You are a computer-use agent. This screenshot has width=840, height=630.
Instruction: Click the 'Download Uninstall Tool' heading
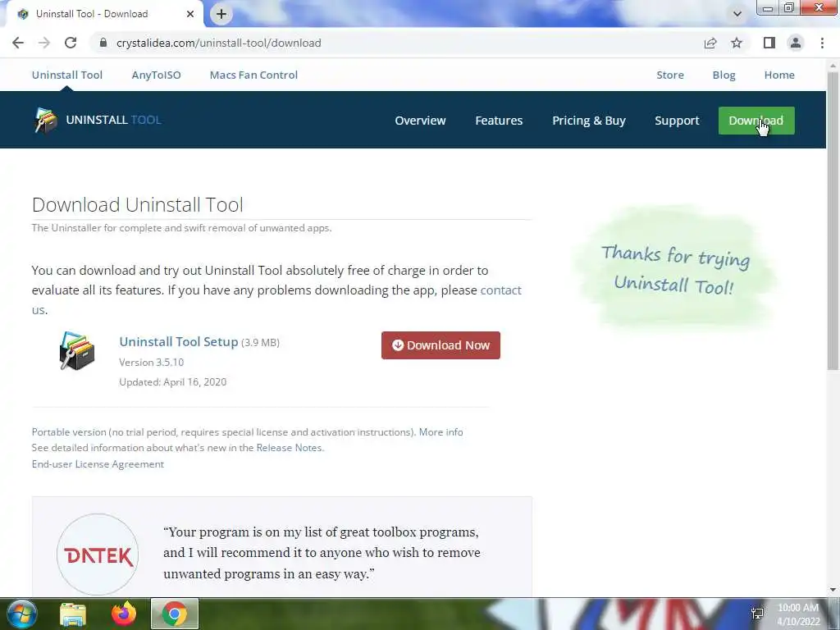pyautogui.click(x=137, y=204)
